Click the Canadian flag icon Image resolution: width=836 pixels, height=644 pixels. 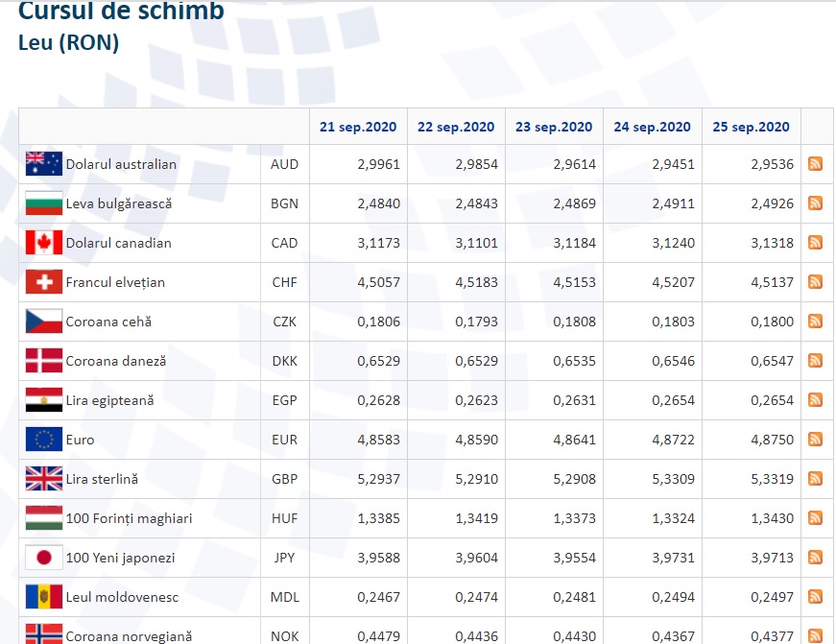coord(44,243)
